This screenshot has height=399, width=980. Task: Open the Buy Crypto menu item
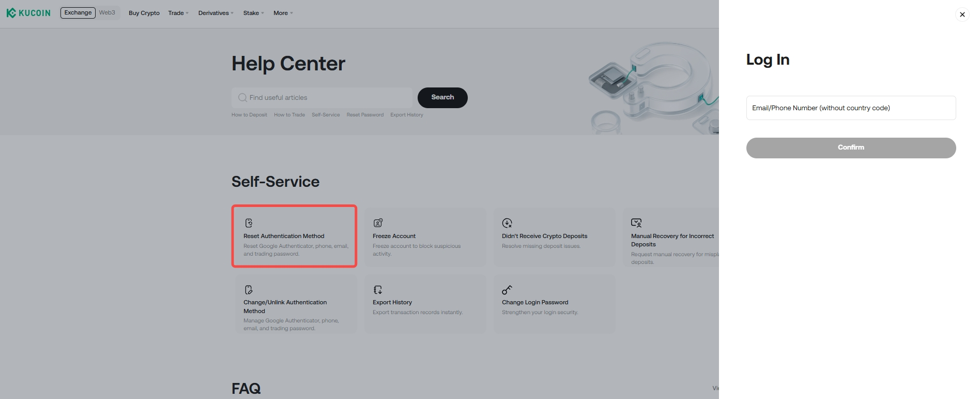pos(144,13)
